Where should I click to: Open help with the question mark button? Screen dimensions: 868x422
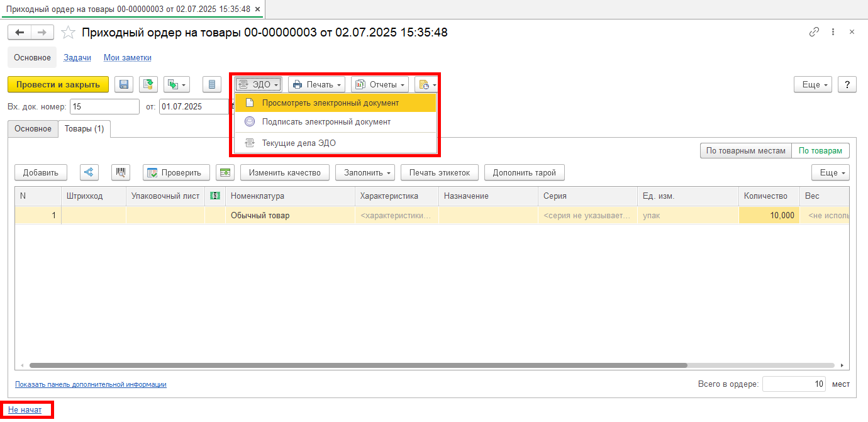847,84
